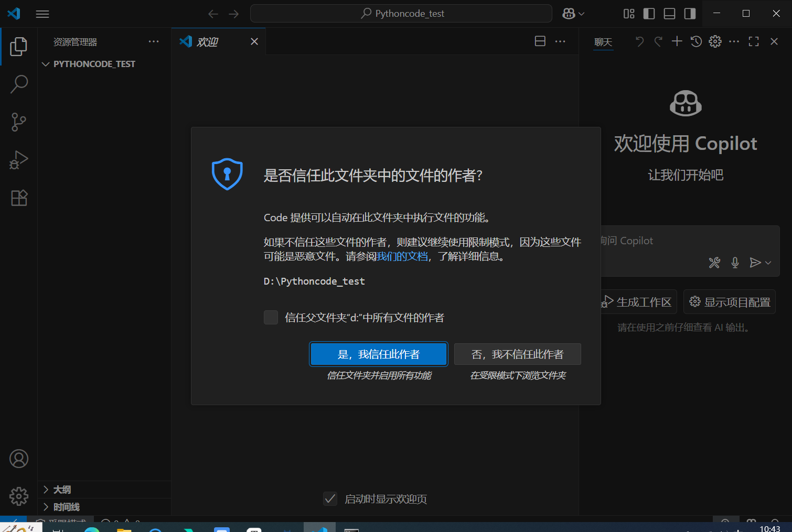792x532 pixels.
Task: Customize layout icon in title bar
Action: tap(629, 14)
